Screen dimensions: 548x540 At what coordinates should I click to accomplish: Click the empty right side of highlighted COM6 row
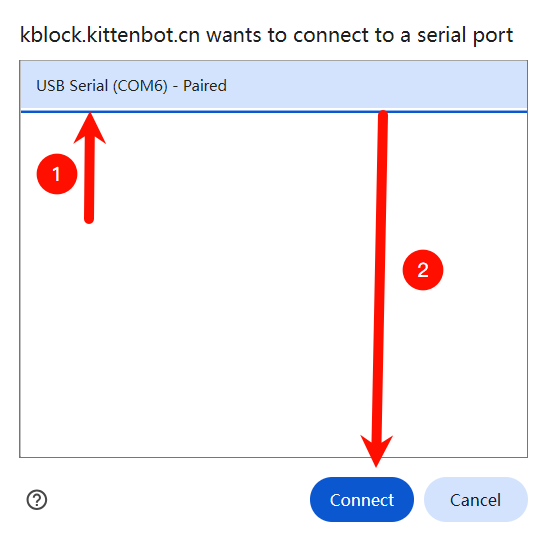coord(377,86)
